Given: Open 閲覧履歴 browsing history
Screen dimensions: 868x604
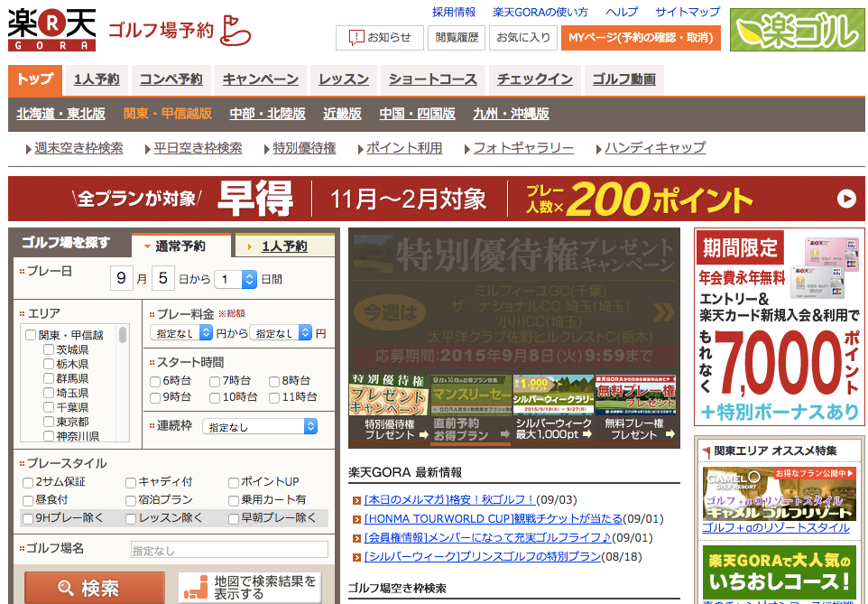Looking at the screenshot, I should [x=457, y=38].
